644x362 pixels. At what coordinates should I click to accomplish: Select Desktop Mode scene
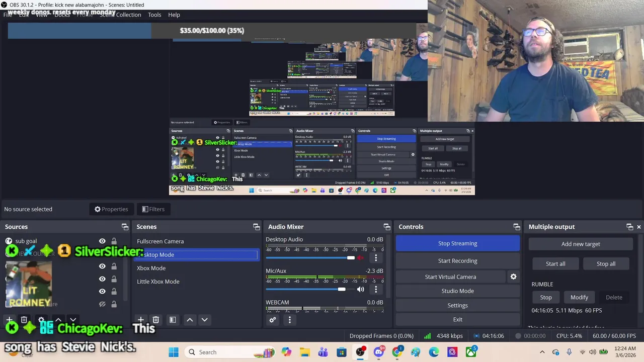point(197,254)
